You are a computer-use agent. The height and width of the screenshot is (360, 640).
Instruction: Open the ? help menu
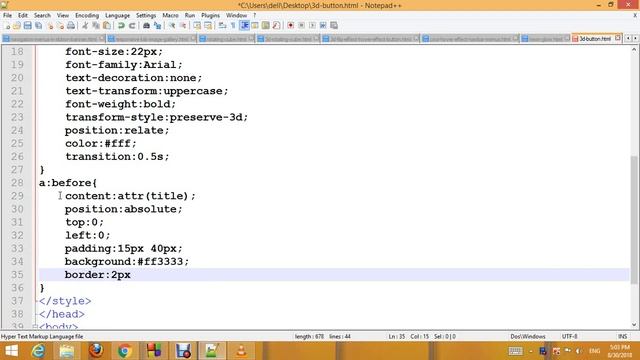[254, 15]
